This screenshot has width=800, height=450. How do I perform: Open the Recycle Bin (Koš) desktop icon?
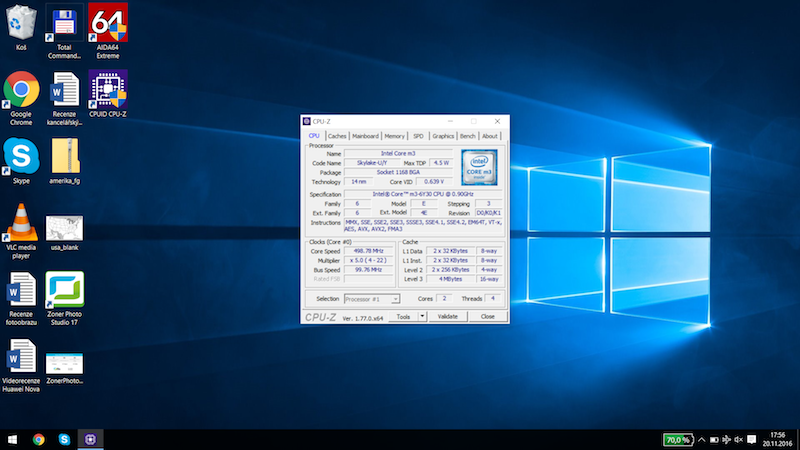(21, 28)
